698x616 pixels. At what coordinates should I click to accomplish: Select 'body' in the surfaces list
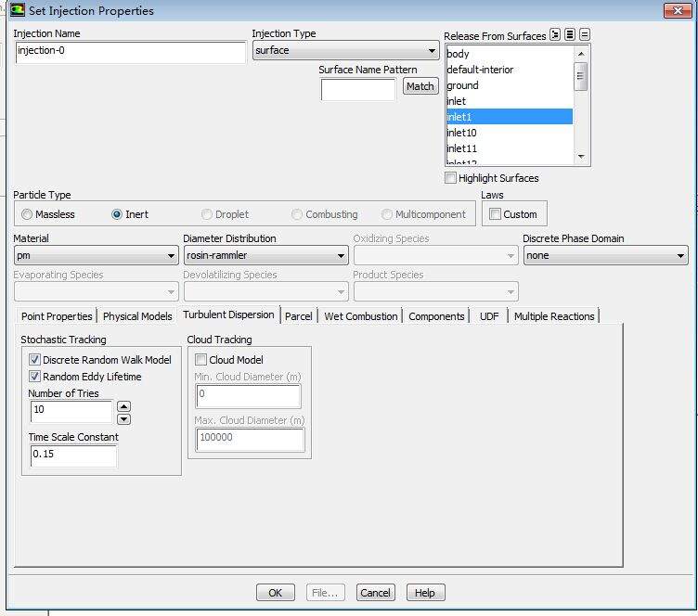click(x=510, y=54)
